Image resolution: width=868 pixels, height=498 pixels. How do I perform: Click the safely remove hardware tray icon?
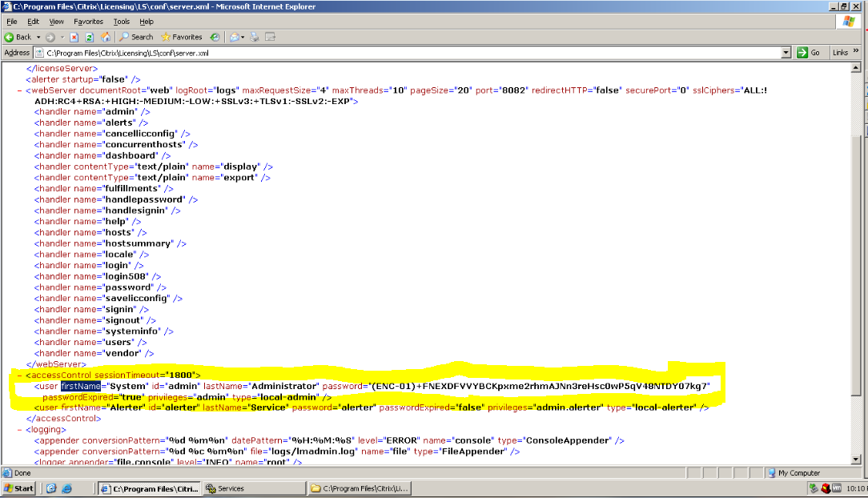[x=814, y=488]
